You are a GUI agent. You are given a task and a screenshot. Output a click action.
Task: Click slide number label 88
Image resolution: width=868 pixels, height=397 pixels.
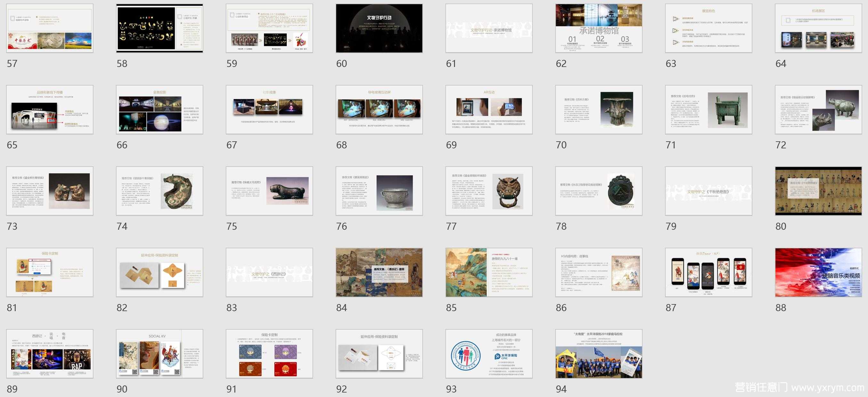click(781, 308)
